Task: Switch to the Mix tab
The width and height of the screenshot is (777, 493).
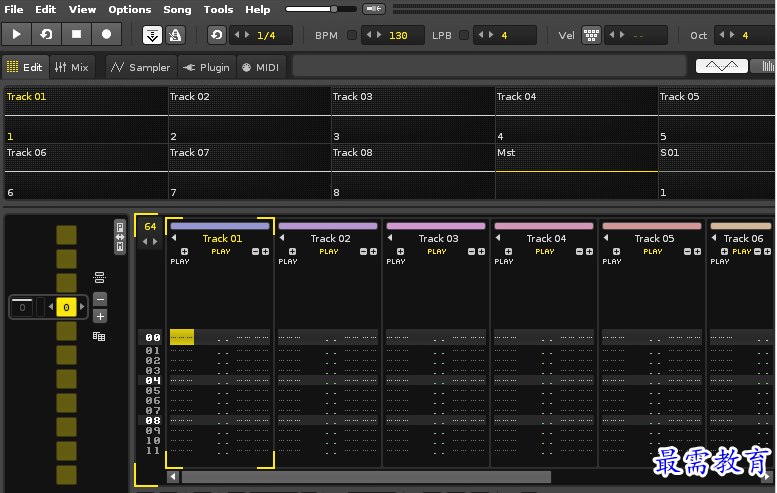Action: pos(72,67)
